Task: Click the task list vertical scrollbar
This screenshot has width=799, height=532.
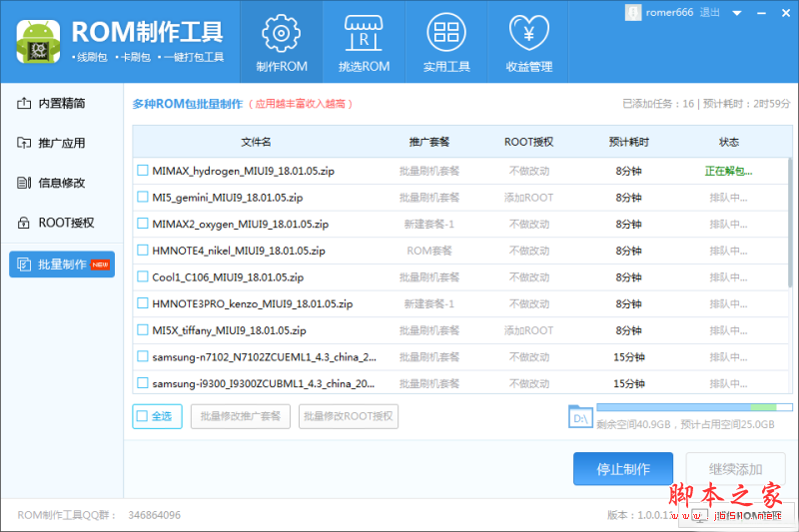Action: (790, 223)
